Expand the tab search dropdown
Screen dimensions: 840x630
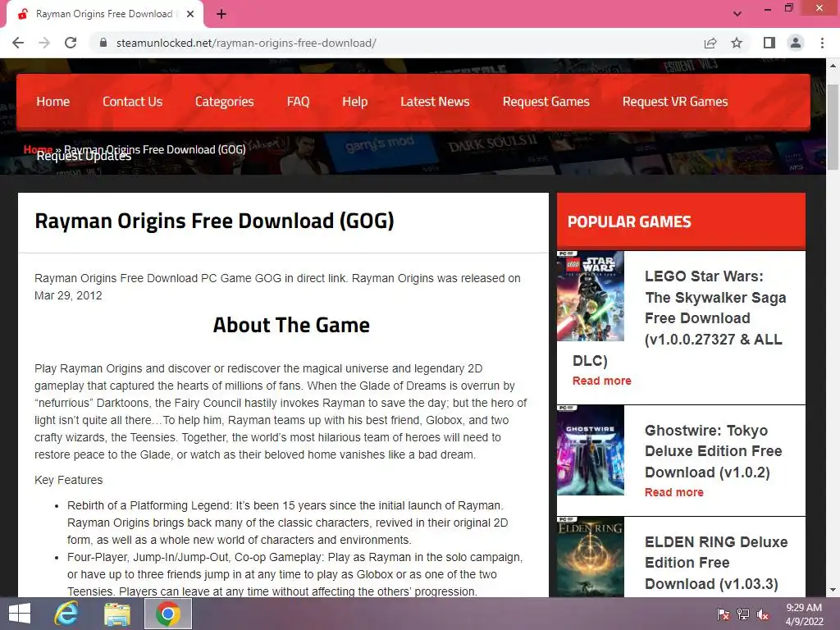737,14
